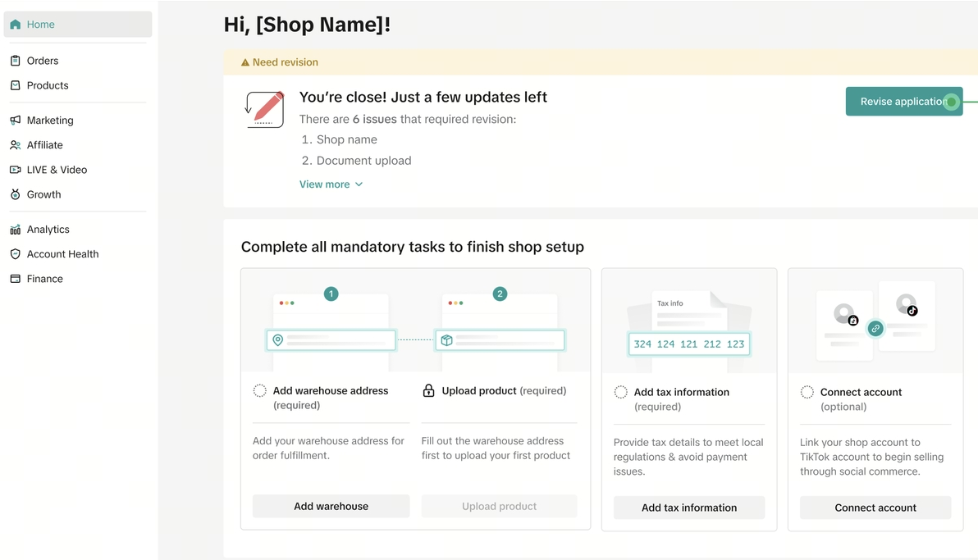
Task: Open the Finance menu item
Action: 44,279
